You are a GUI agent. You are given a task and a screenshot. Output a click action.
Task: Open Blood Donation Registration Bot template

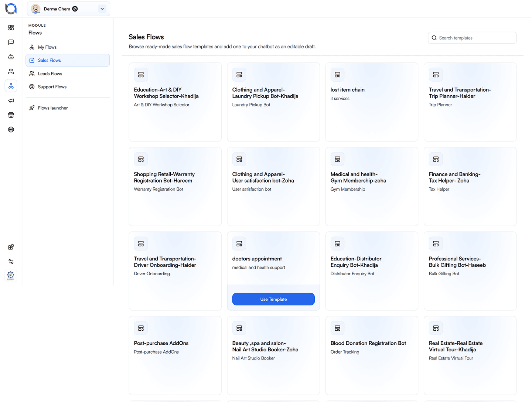pos(372,355)
